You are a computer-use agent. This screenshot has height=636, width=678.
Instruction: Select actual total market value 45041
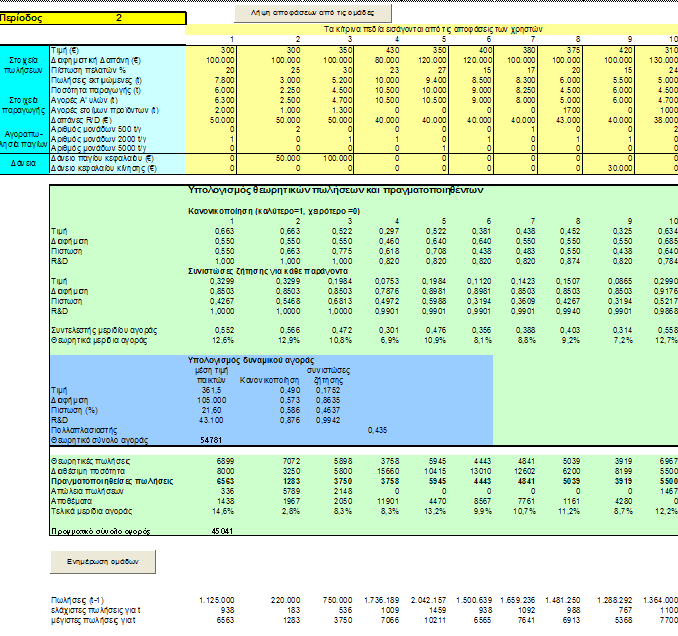222,531
